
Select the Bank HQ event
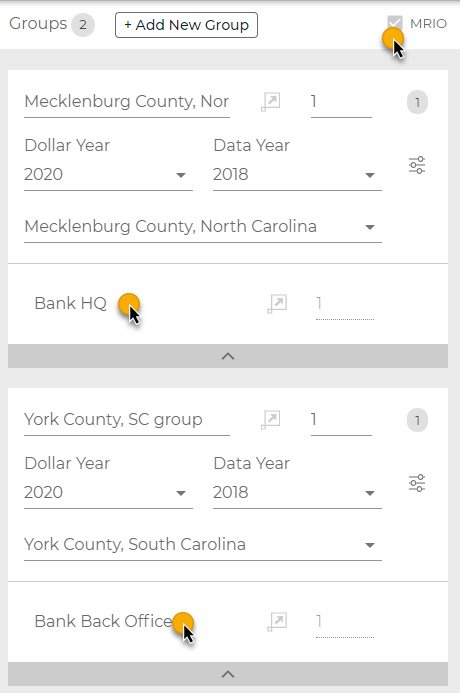[71, 304]
